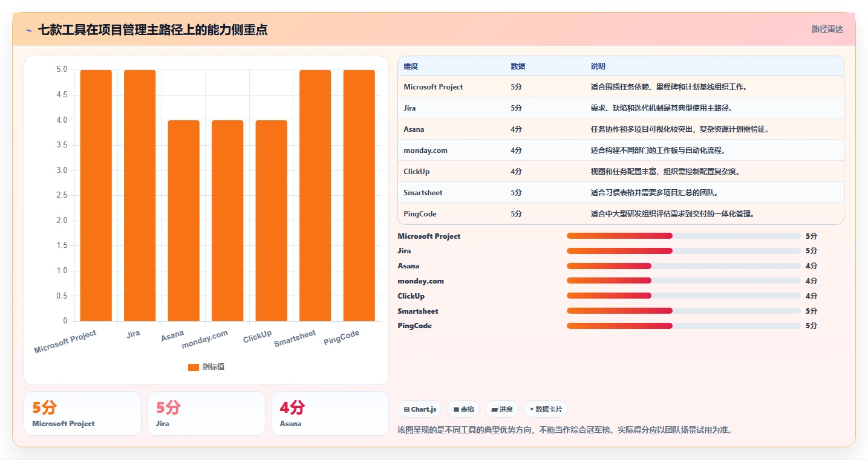Click the Asana description starting 任务协作和多项目
The height and width of the screenshot is (460, 868).
[x=680, y=129]
